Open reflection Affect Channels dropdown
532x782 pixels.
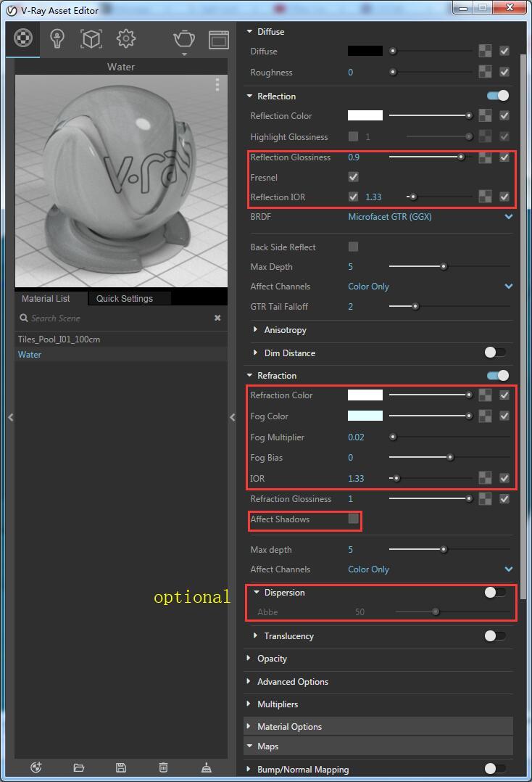(x=431, y=287)
